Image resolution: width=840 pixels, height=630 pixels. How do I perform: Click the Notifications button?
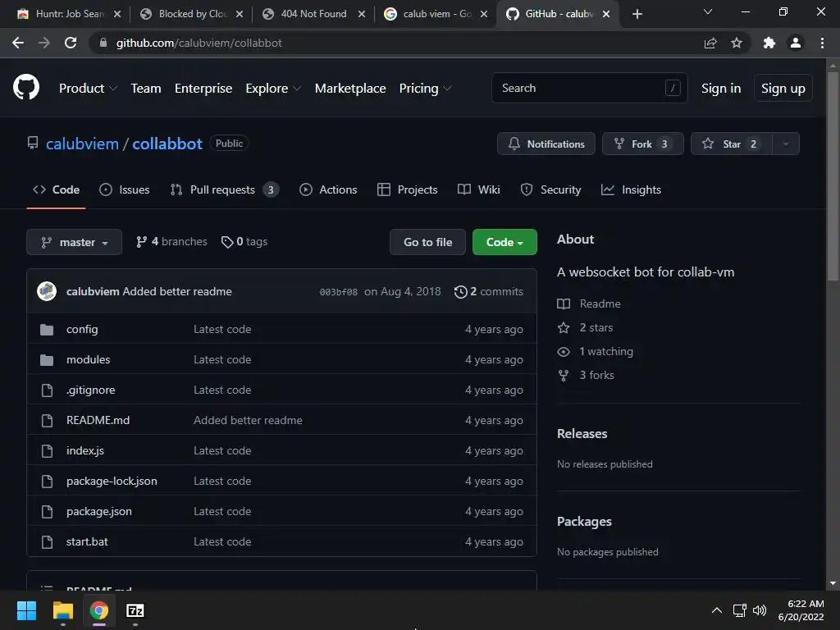tap(546, 144)
